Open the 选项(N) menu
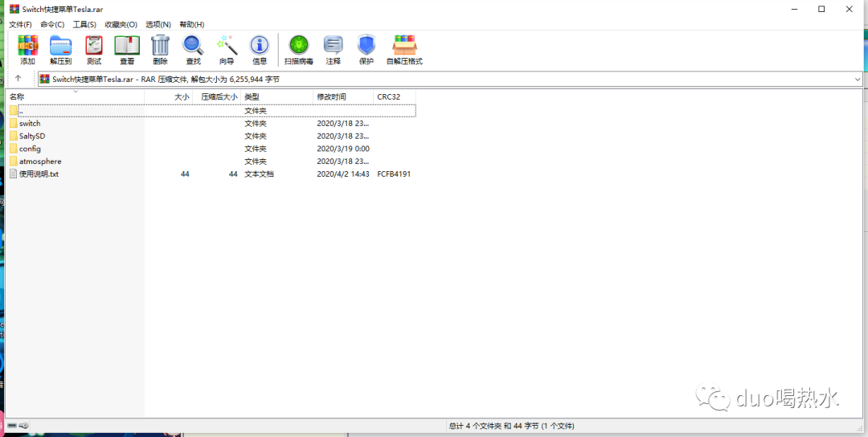The width and height of the screenshot is (868, 437). coord(158,24)
